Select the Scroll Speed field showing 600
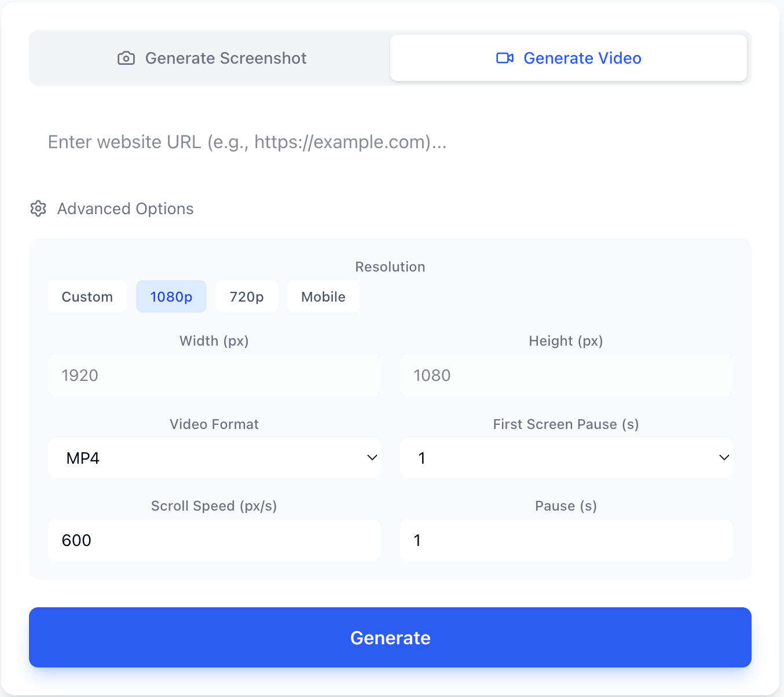The image size is (784, 697). [214, 540]
